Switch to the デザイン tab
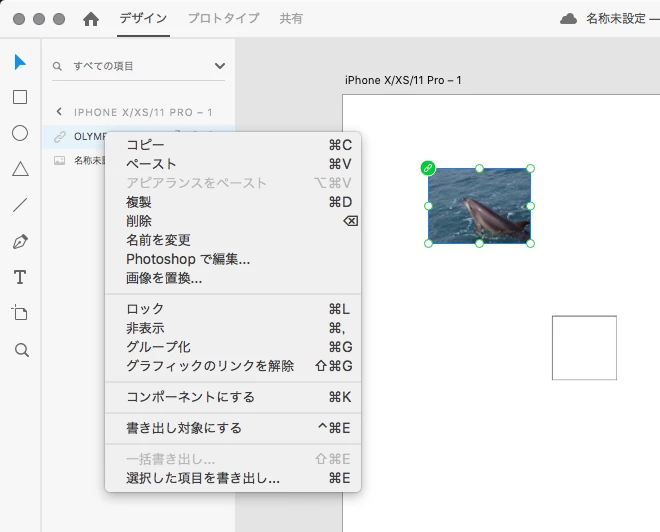This screenshot has height=532, width=660. (143, 18)
